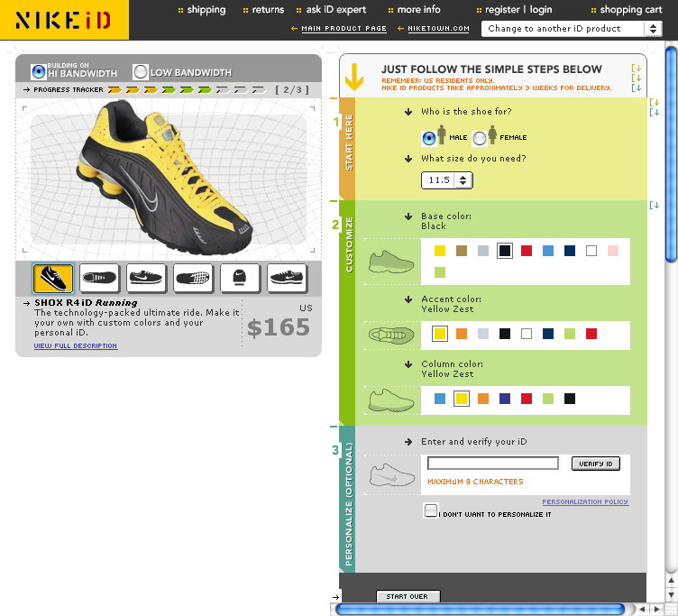Click the Verify iD button
This screenshot has height=616, width=678.
click(596, 464)
